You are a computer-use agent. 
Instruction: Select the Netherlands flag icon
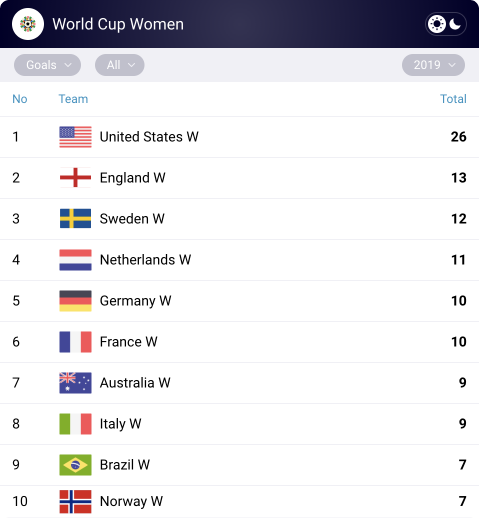click(x=75, y=260)
